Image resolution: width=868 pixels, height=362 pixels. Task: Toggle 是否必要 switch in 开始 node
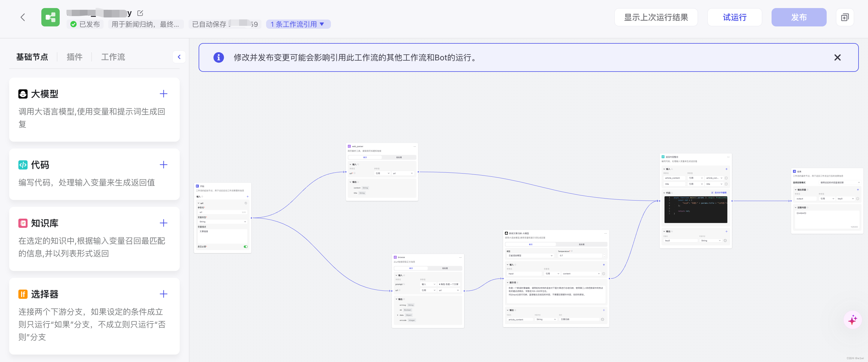(246, 247)
